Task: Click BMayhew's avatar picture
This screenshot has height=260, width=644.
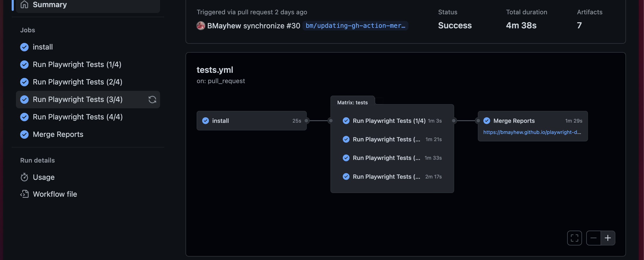Action: (201, 26)
